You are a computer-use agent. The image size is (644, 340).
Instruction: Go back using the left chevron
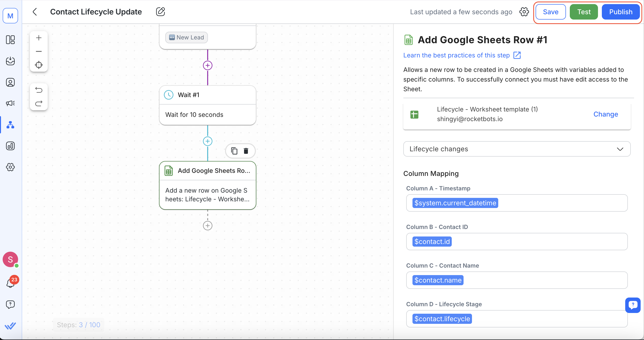pyautogui.click(x=35, y=12)
